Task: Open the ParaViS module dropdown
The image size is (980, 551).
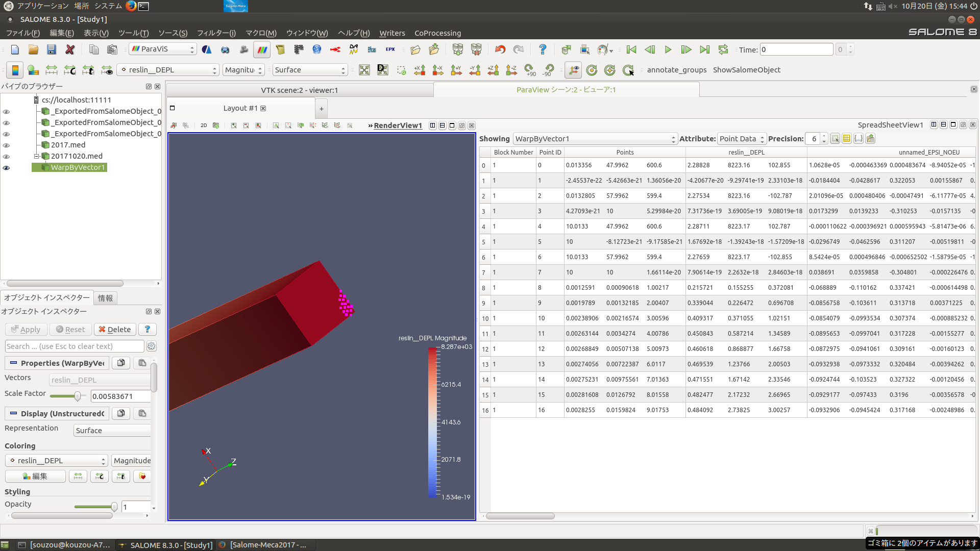Action: 163,49
